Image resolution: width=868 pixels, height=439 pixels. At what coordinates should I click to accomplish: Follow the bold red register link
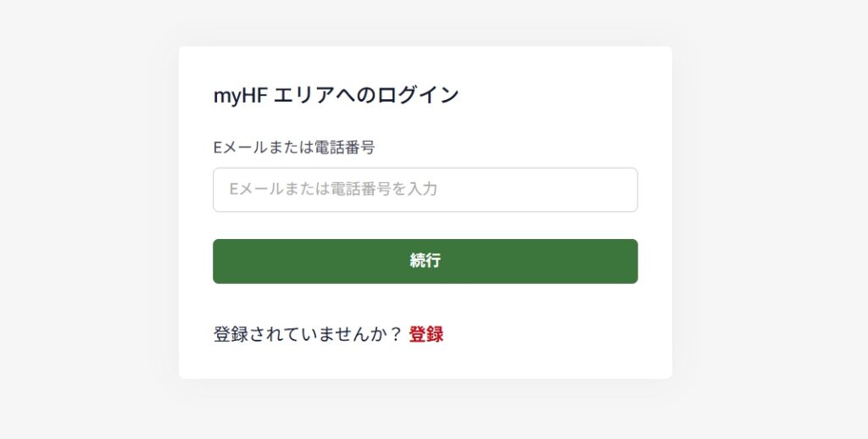[x=426, y=335]
